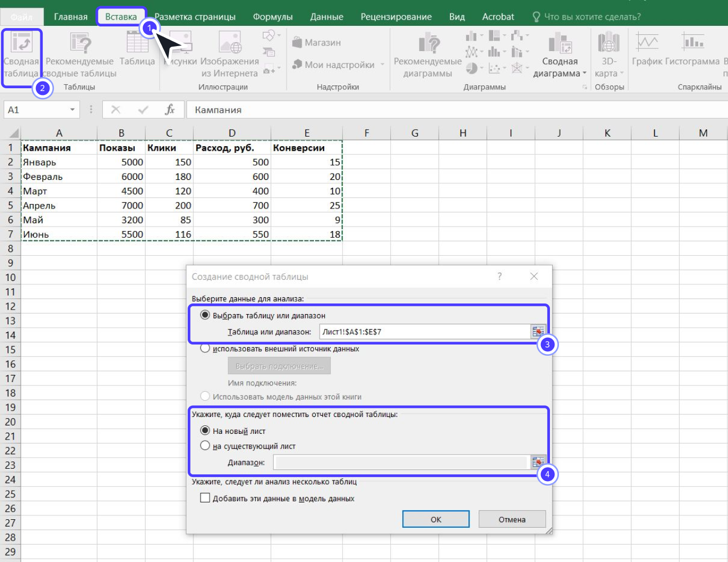Insert a pie chart from Диаграммы group

472,68
